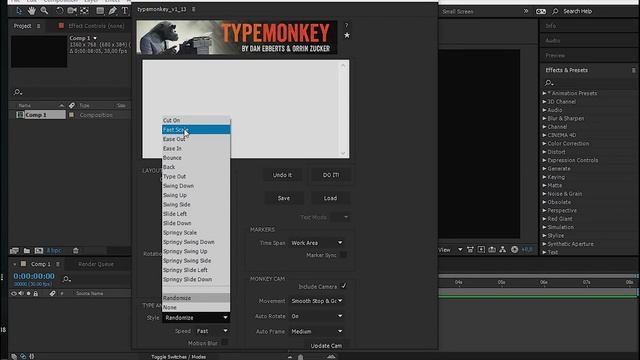Choose Springy Scale from style list

point(196,233)
